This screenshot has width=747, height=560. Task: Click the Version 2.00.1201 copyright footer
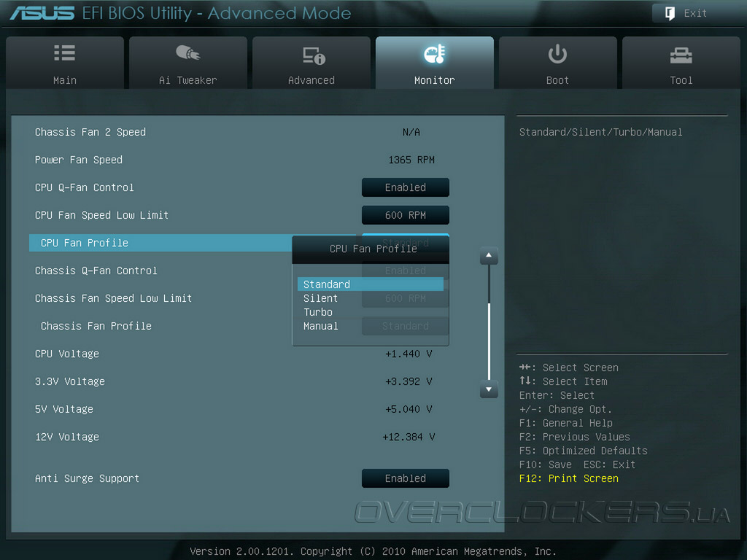click(373, 551)
